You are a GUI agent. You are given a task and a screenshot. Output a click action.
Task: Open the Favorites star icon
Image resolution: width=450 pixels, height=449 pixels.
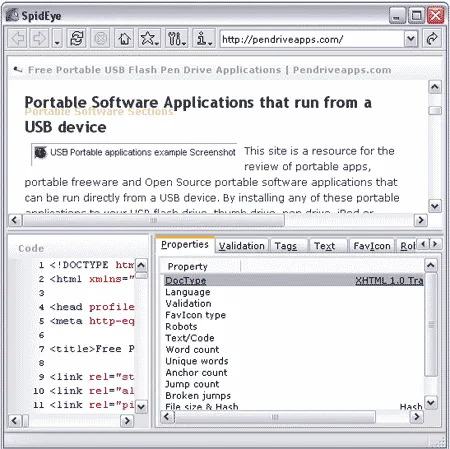[149, 39]
